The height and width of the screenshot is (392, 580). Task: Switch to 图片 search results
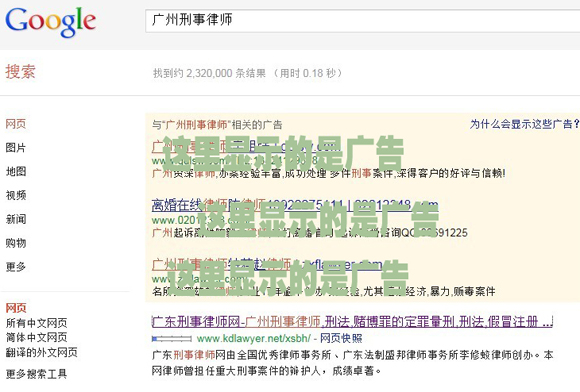tap(16, 148)
